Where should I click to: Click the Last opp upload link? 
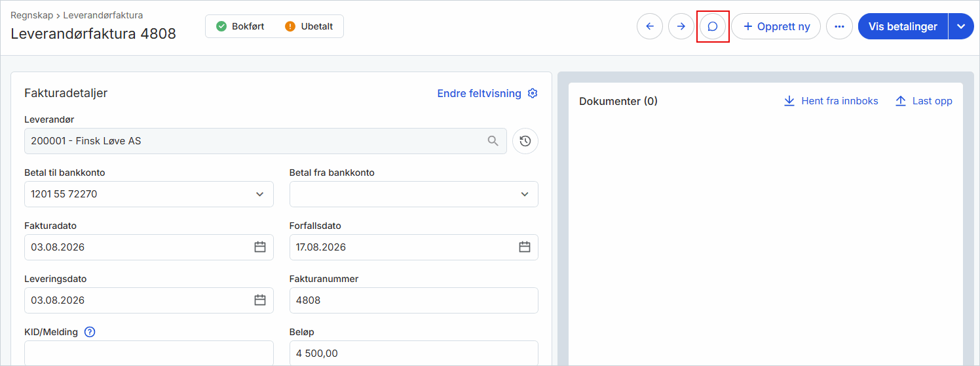pos(924,101)
